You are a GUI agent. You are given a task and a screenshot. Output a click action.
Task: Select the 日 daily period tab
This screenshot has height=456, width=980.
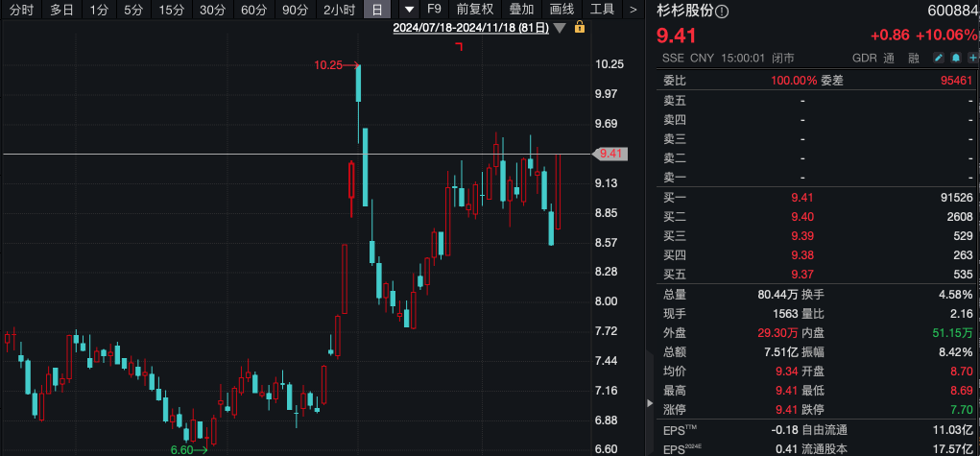377,10
